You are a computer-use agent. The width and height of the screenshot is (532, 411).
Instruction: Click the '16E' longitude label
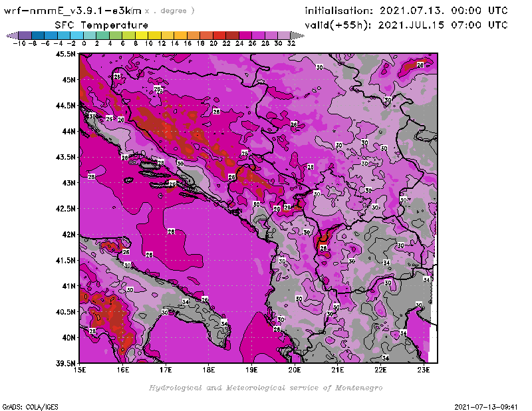[x=123, y=370]
